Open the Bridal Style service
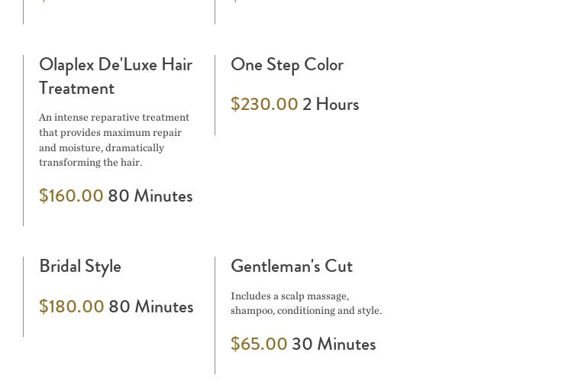The height and width of the screenshot is (388, 588). coord(80,266)
